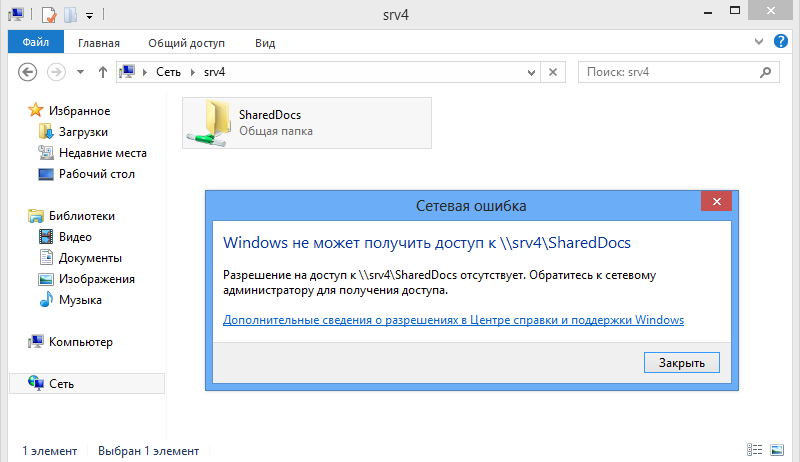Maximize the srv4 Explorer window
Viewport: 800px width, 462px height.
pos(735,11)
